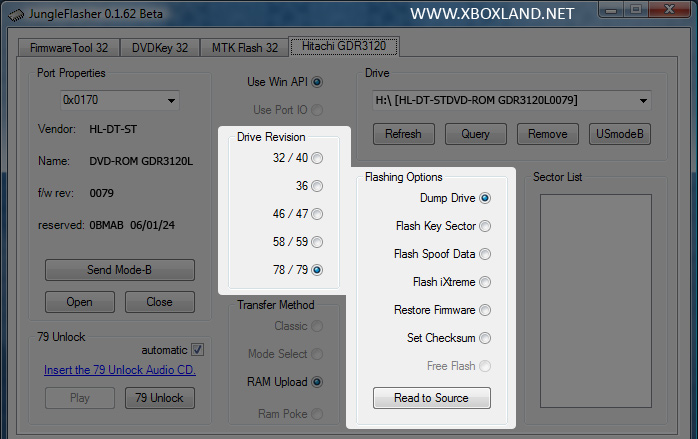Select the Set Checksum option
698x439 pixels.
pos(485,338)
